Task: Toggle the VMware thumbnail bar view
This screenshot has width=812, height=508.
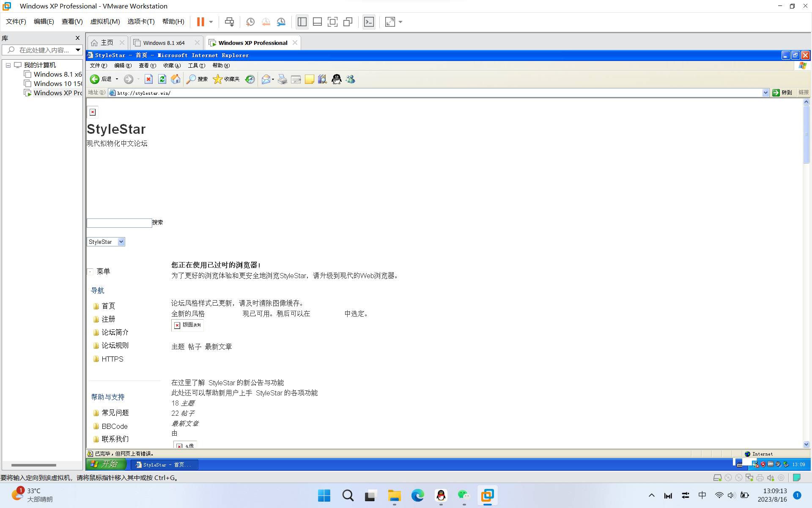Action: click(317, 22)
